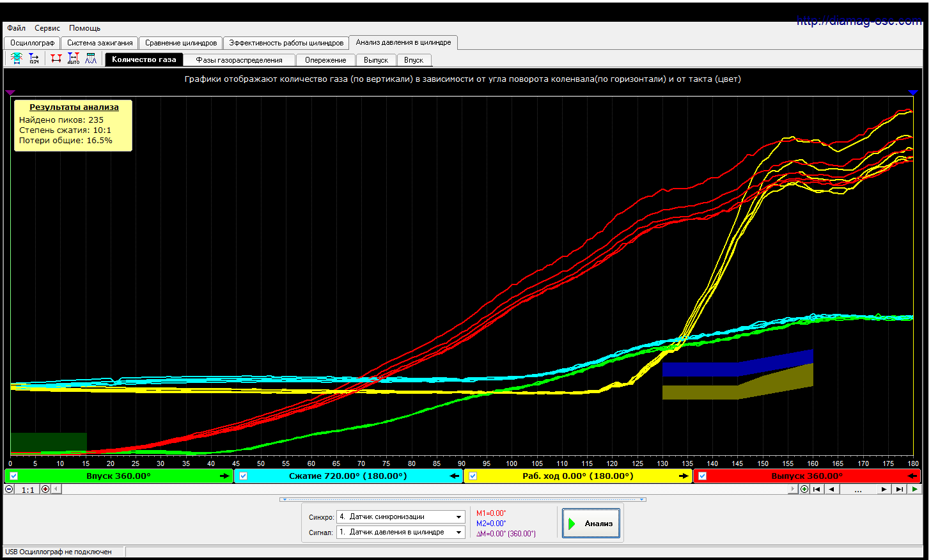Step back one frame
The height and width of the screenshot is (560, 931).
coord(832,489)
